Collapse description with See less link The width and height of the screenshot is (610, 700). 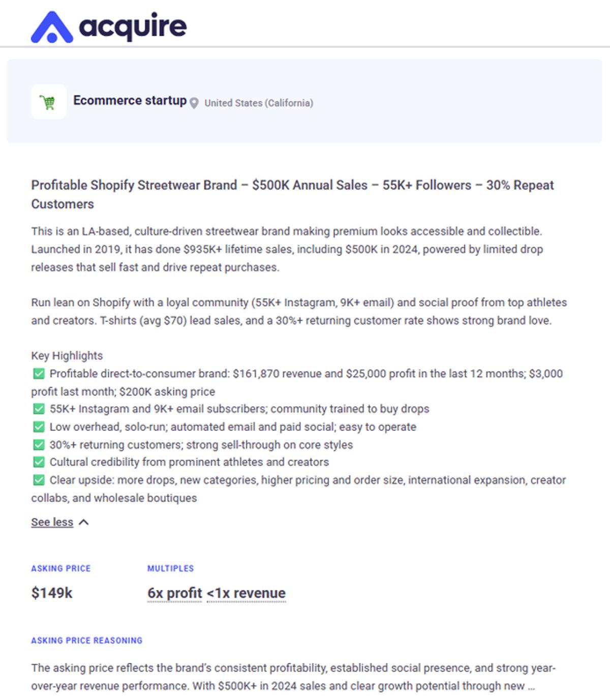(52, 522)
